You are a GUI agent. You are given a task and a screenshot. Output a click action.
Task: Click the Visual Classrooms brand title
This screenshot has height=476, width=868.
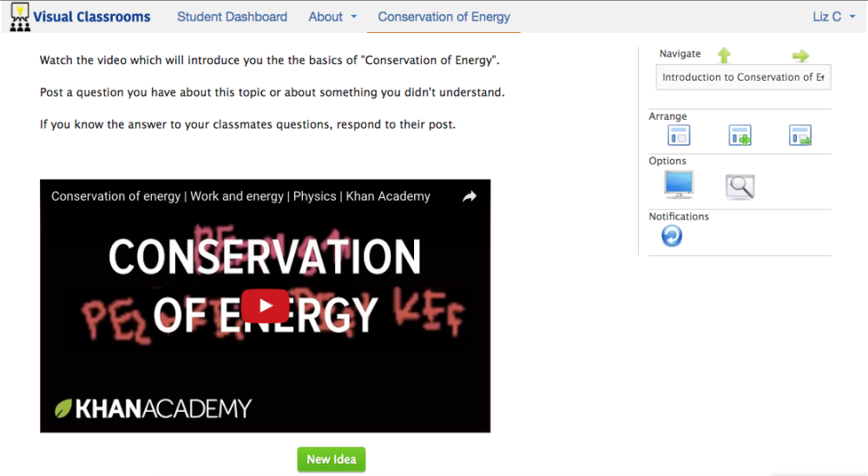coord(91,17)
